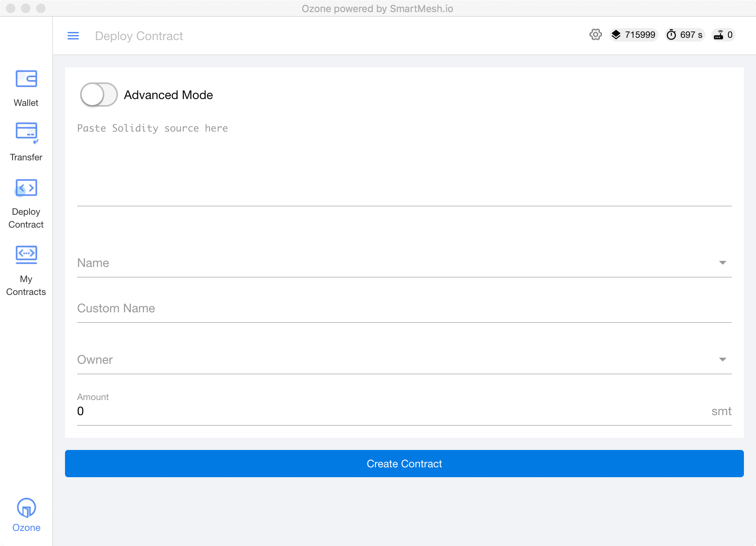Click the macOS minimize window button
Image resolution: width=756 pixels, height=546 pixels.
coord(26,8)
